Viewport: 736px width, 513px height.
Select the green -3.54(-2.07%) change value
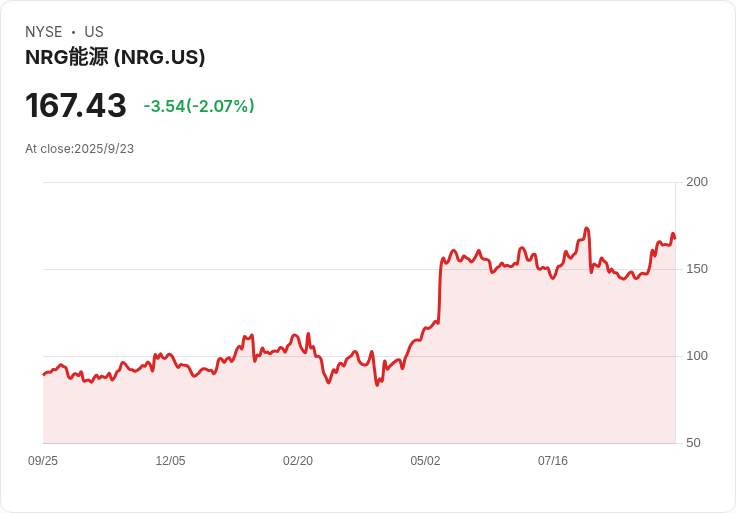point(199,106)
